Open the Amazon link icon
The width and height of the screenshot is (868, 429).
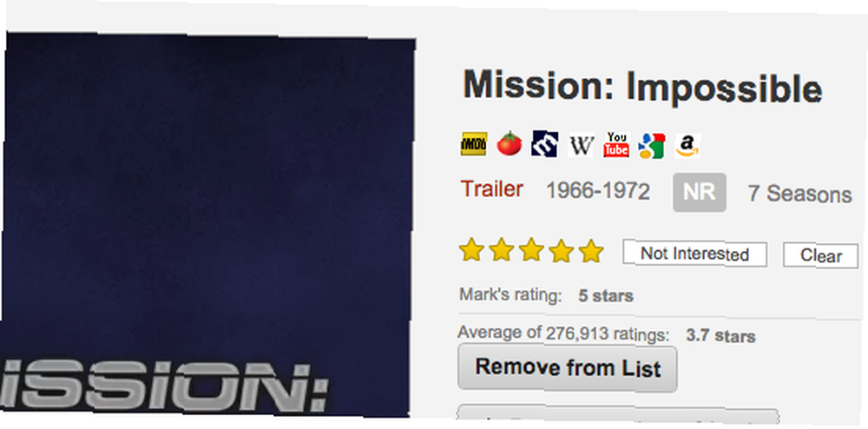[x=687, y=146]
